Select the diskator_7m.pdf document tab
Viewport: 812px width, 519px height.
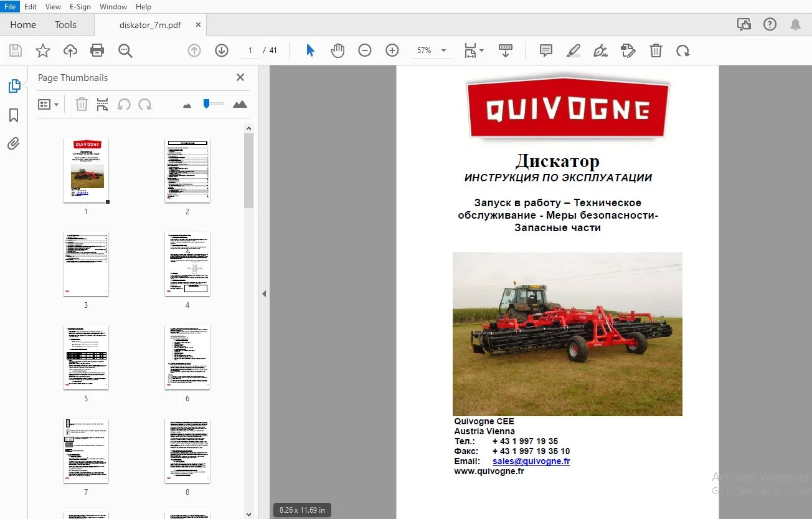[150, 25]
